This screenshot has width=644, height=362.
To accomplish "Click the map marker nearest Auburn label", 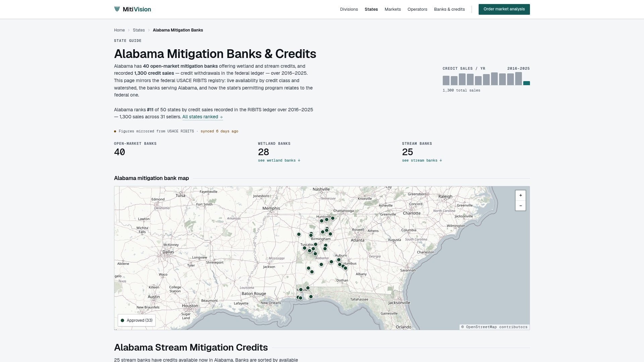I will [x=339, y=260].
